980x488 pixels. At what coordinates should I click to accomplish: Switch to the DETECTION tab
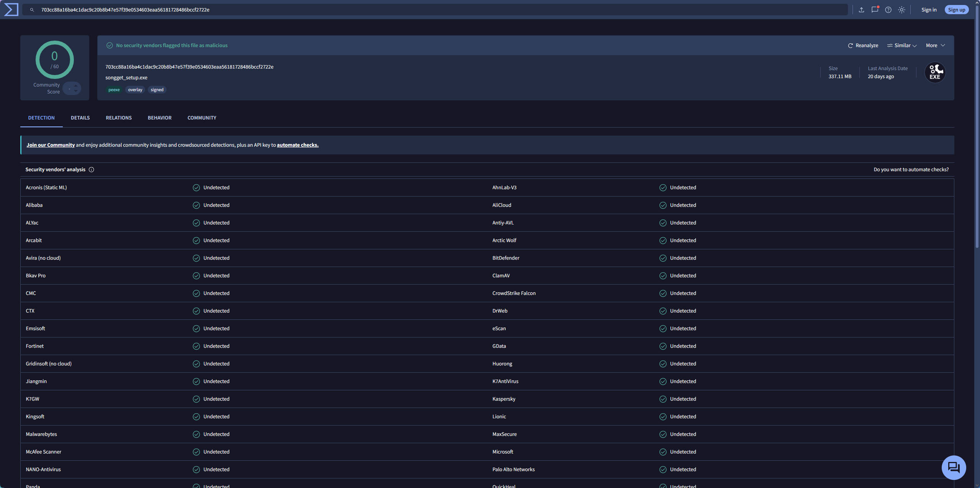click(41, 118)
